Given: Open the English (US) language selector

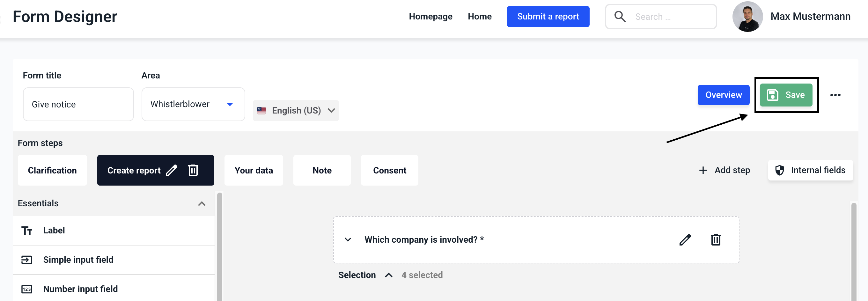Looking at the screenshot, I should point(296,111).
